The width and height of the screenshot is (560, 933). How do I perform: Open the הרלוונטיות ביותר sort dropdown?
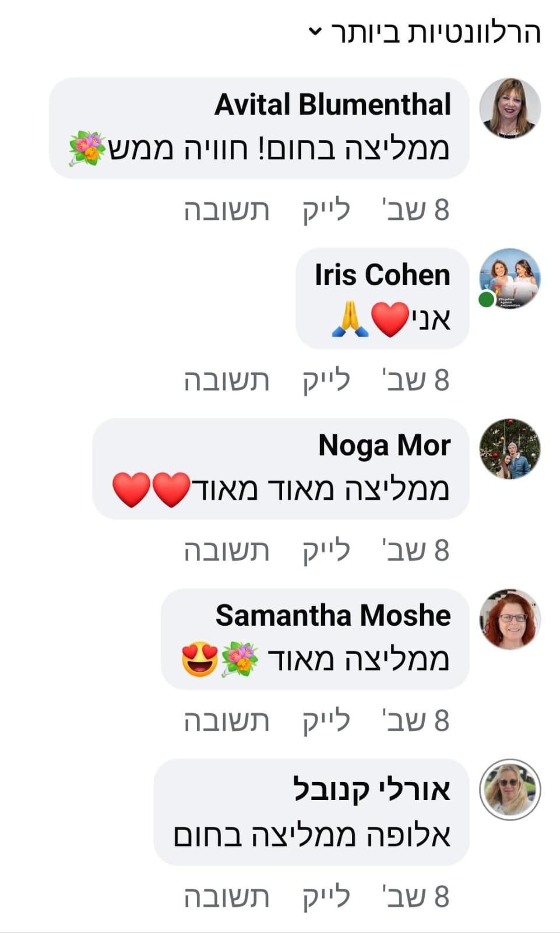(x=425, y=33)
